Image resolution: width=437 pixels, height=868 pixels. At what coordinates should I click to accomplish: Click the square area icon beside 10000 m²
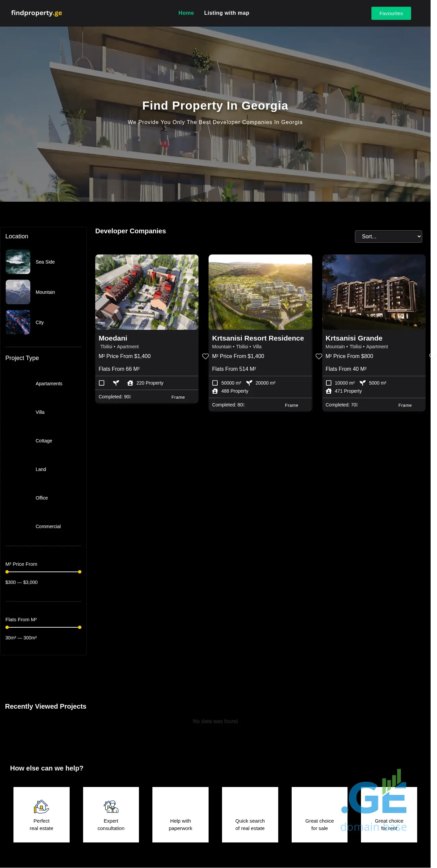click(x=328, y=383)
